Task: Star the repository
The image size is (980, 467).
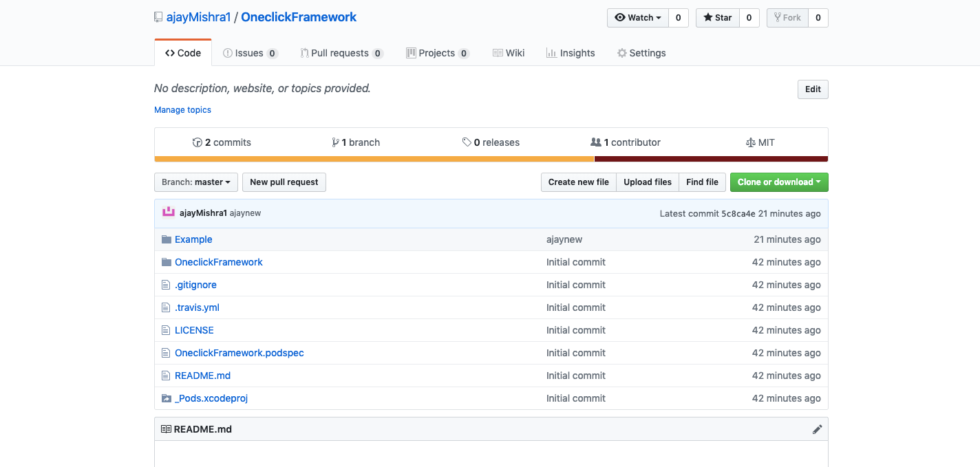Action: (718, 18)
